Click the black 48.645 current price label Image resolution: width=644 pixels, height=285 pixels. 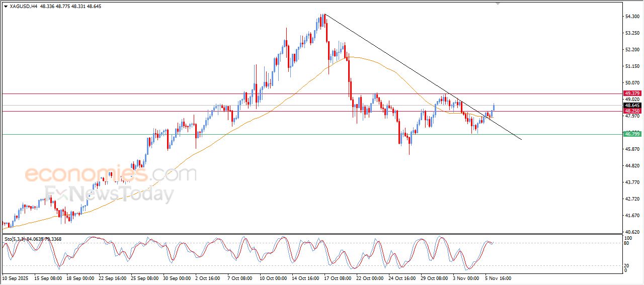(632, 106)
